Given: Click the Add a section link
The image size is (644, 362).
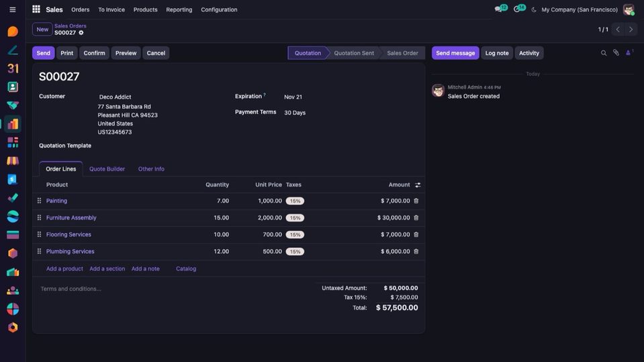Looking at the screenshot, I should tap(107, 269).
